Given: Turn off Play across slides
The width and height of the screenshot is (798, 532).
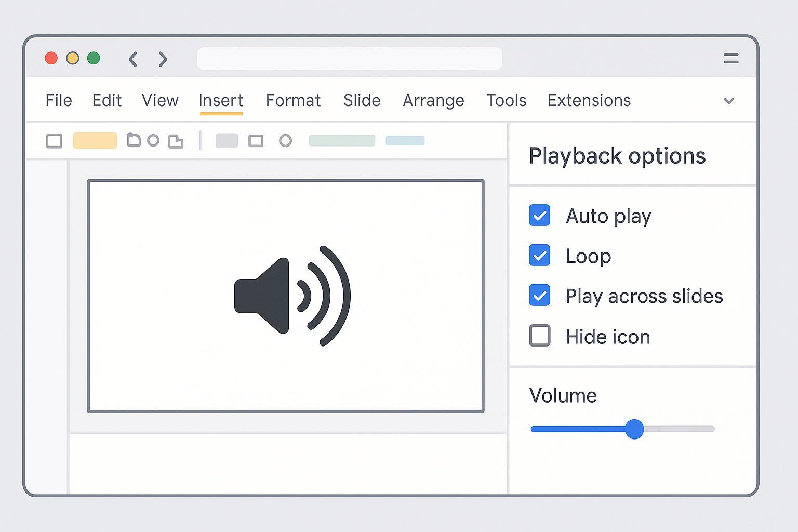Looking at the screenshot, I should (539, 296).
